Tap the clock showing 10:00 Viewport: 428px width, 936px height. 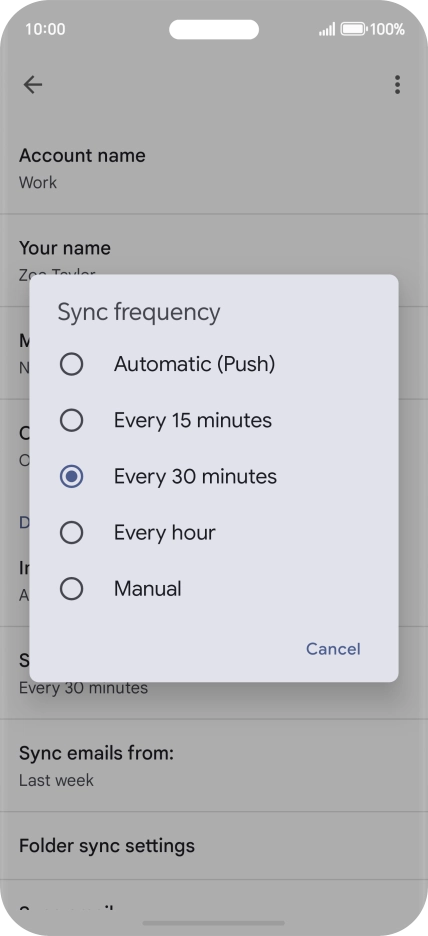(45, 29)
